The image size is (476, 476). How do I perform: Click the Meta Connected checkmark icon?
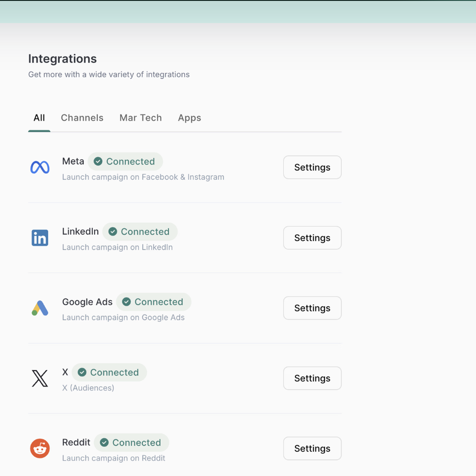pyautogui.click(x=98, y=161)
